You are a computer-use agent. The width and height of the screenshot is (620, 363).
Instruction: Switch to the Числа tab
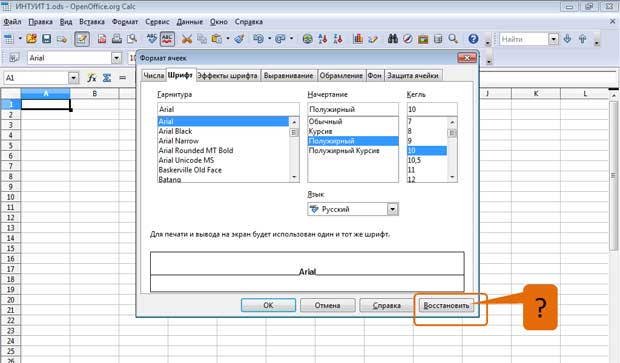tap(154, 76)
